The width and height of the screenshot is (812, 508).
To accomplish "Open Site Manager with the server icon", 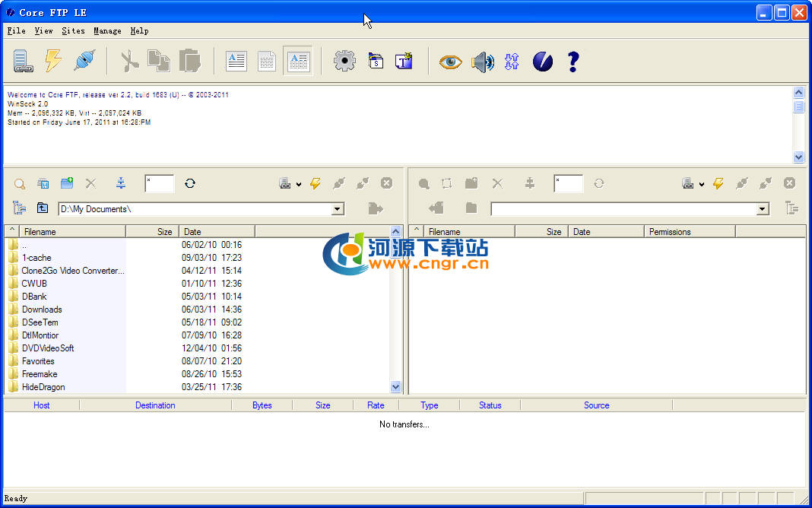I will pos(22,61).
